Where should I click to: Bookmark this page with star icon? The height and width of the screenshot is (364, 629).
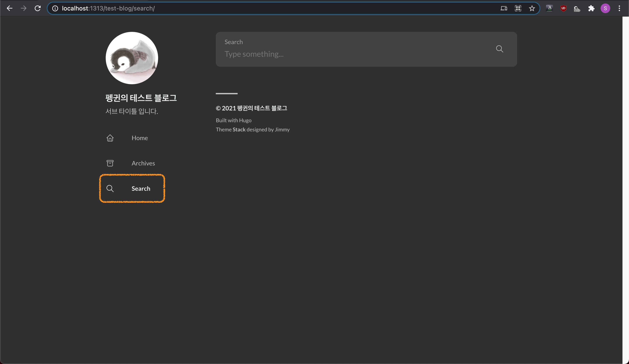pos(532,9)
